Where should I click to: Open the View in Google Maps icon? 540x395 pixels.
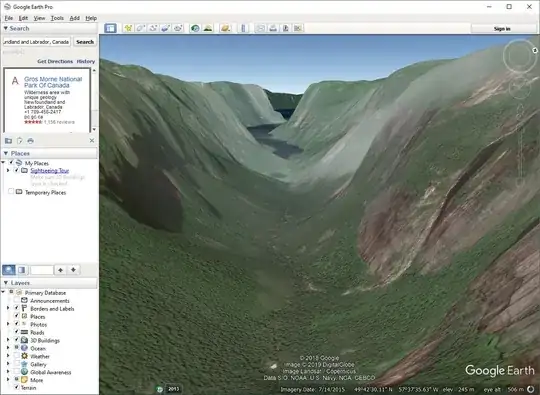click(298, 28)
